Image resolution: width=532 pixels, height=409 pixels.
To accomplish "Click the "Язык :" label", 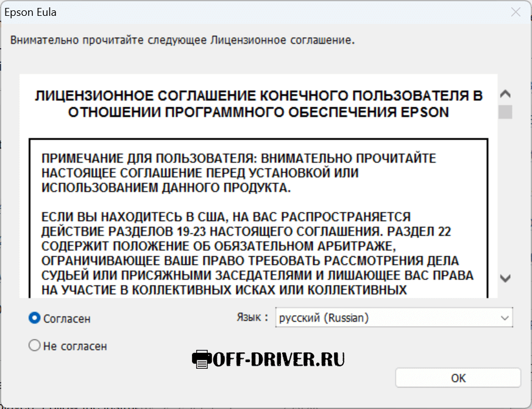I will point(252,318).
